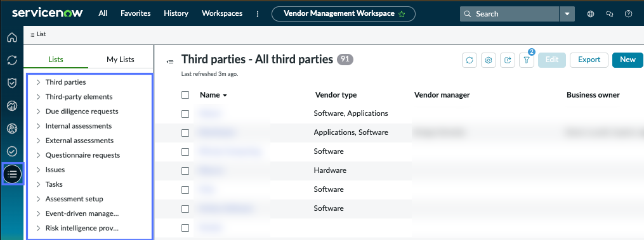Screen dimensions: 644x240
Task: Open the Workspaces menu
Action: pyautogui.click(x=222, y=13)
